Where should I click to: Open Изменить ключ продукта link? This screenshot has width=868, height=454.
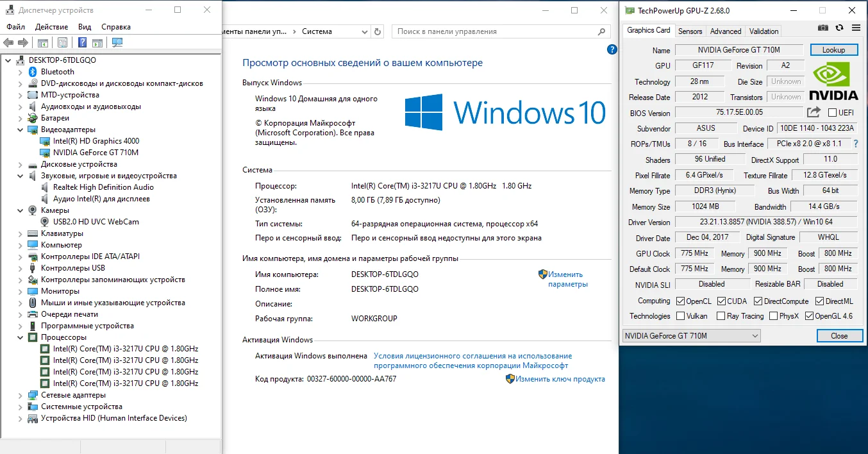pyautogui.click(x=560, y=379)
